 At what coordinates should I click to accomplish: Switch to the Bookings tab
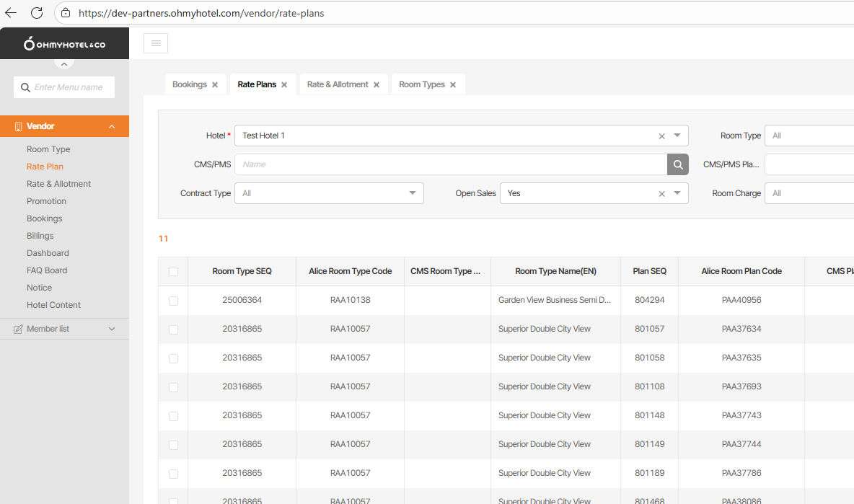190,84
